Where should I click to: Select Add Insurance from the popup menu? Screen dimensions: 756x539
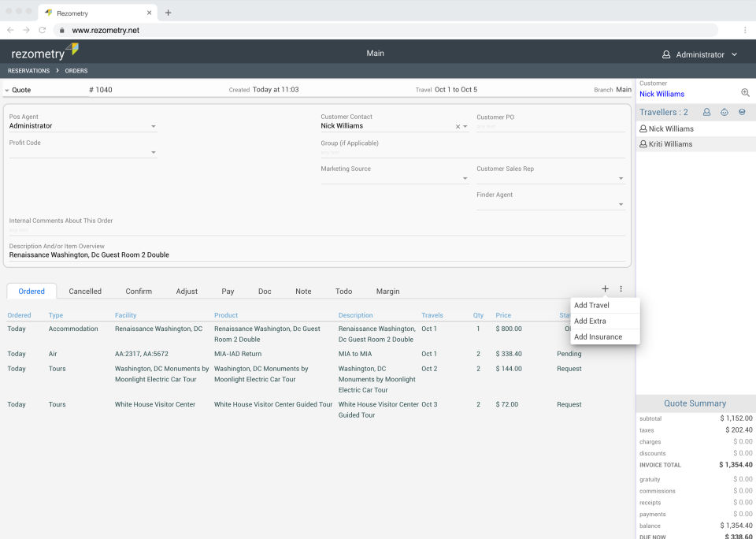tap(598, 336)
